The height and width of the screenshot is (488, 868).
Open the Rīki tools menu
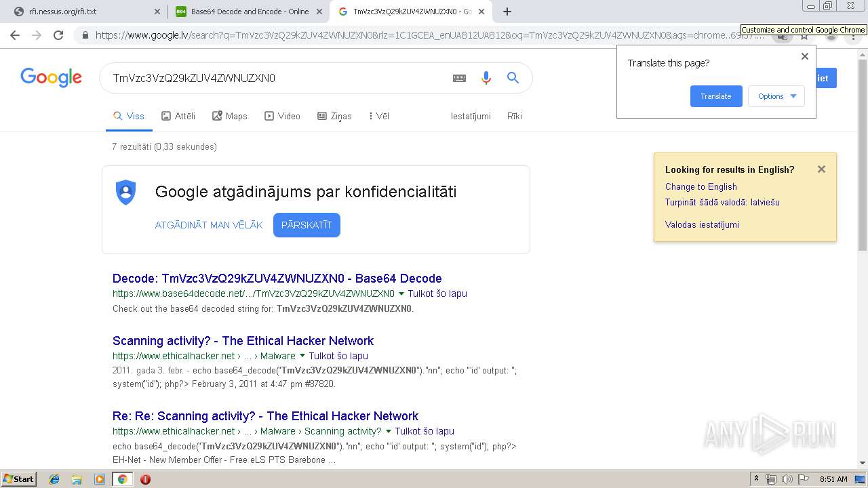click(515, 116)
